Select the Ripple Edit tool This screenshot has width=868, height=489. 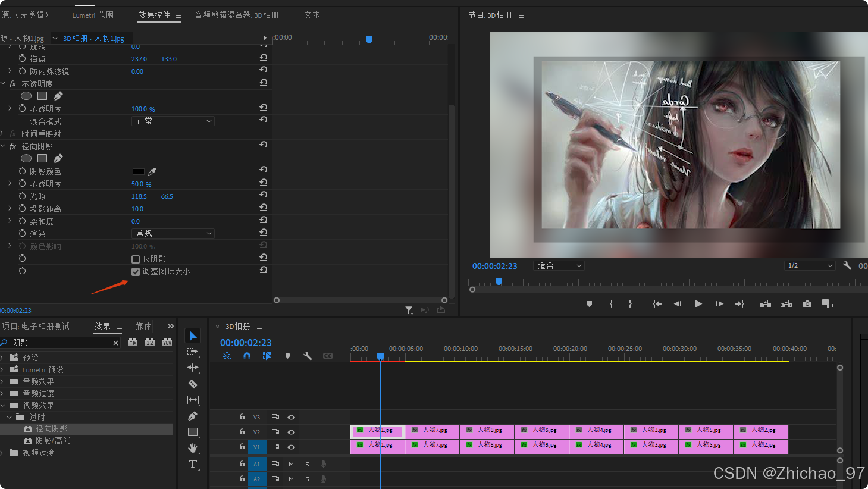tap(193, 368)
